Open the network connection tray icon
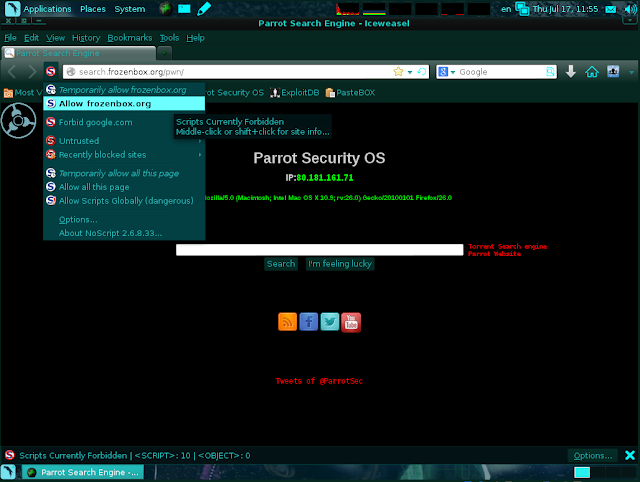Viewport: 640px width, 482px height. (522, 9)
